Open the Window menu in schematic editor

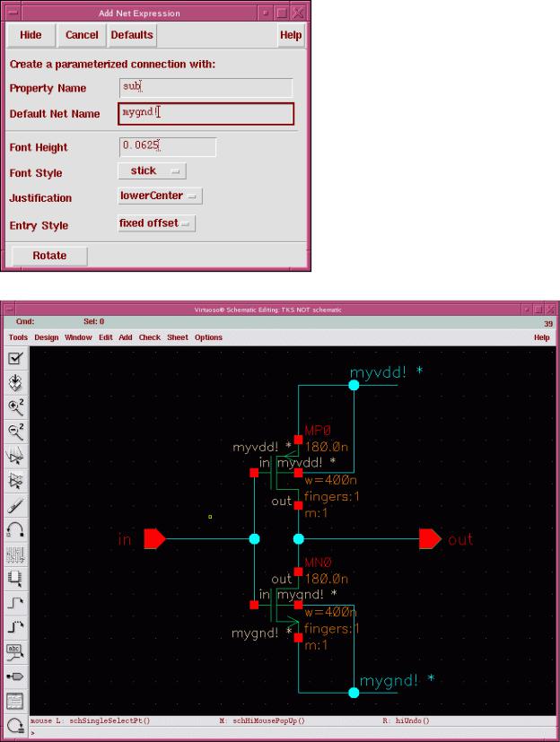pyautogui.click(x=78, y=337)
